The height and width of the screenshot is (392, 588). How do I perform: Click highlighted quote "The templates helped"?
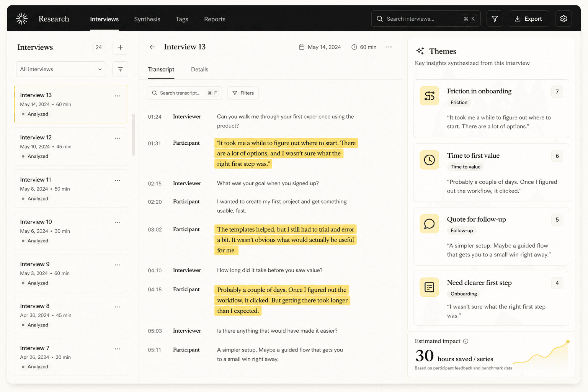[x=286, y=240]
